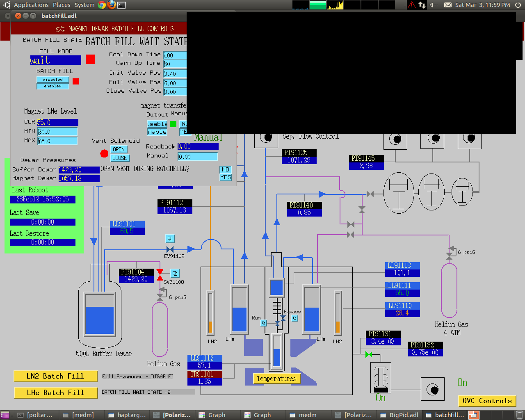Open LHe Batch Fill display
This screenshot has height=420, width=525.
click(55, 393)
